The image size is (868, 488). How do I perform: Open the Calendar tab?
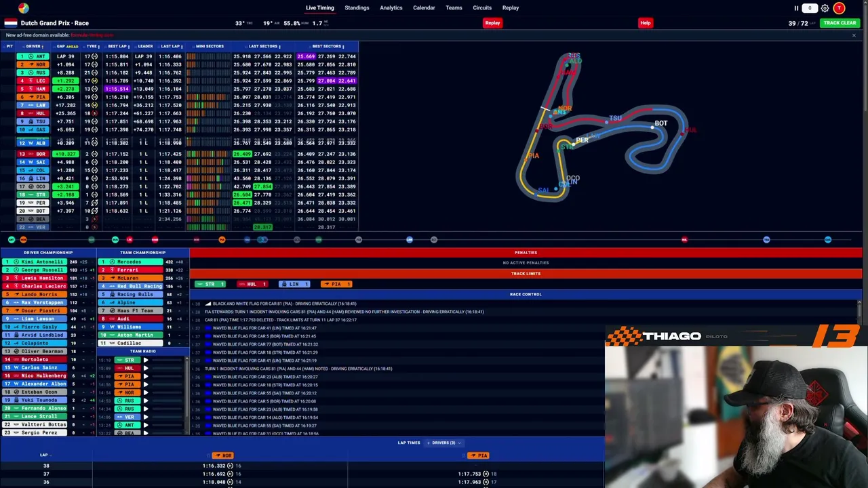tap(424, 8)
